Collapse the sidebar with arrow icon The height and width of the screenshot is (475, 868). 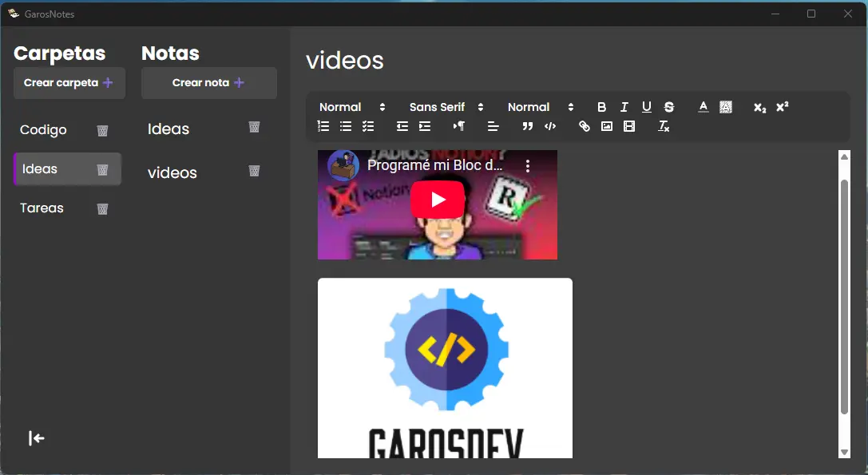tap(37, 438)
